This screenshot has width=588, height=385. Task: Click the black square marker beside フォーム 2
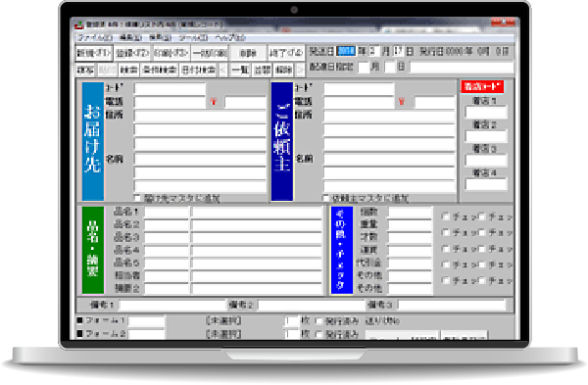pos(79,333)
